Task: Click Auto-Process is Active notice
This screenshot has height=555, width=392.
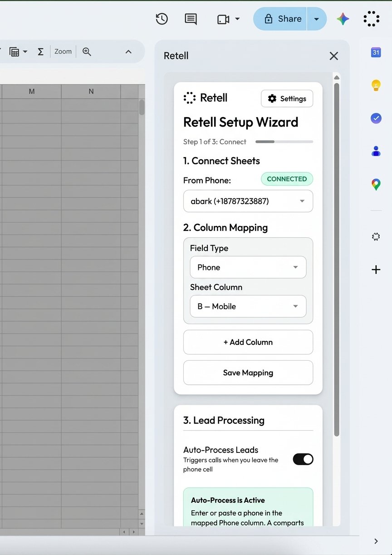Action: click(x=248, y=507)
